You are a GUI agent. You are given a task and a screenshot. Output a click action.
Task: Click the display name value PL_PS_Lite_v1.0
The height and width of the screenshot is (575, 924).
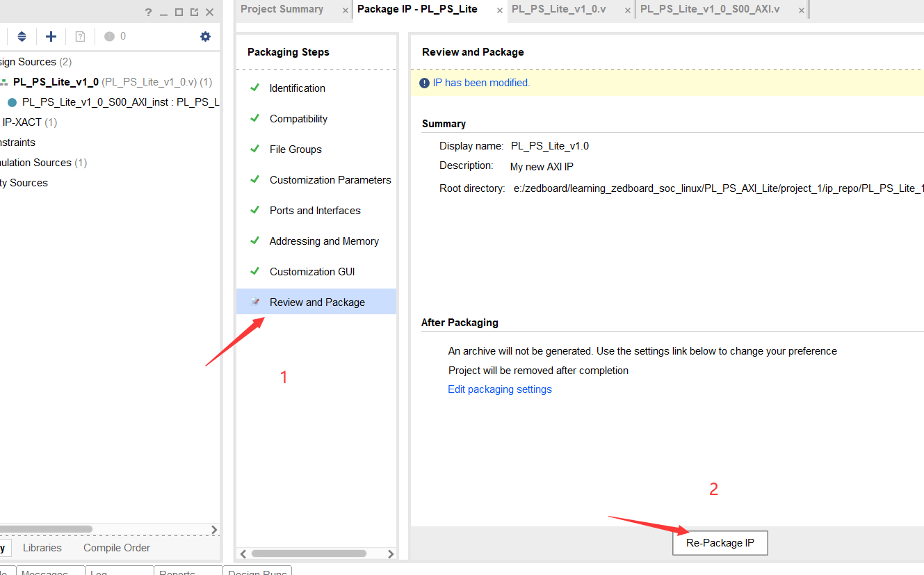tap(550, 146)
